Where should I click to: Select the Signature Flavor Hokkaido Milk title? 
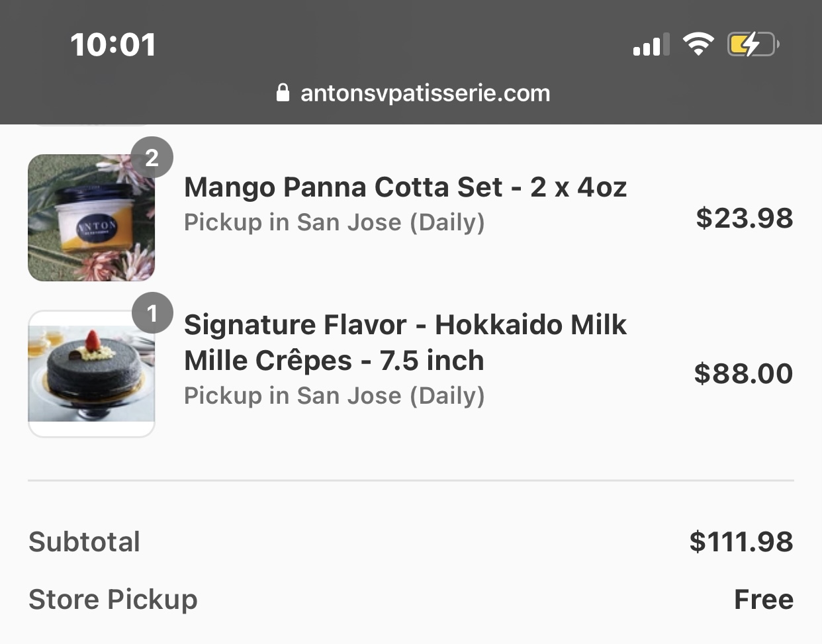[405, 342]
